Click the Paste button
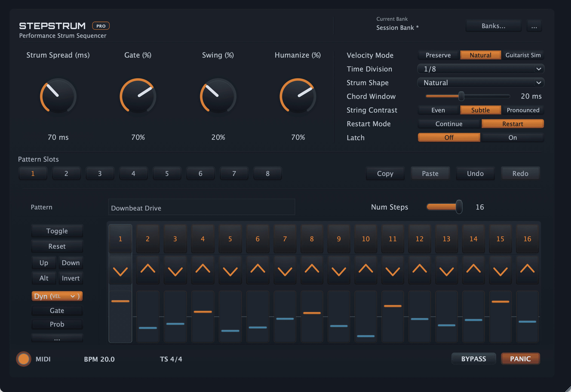The height and width of the screenshot is (392, 571). (430, 173)
